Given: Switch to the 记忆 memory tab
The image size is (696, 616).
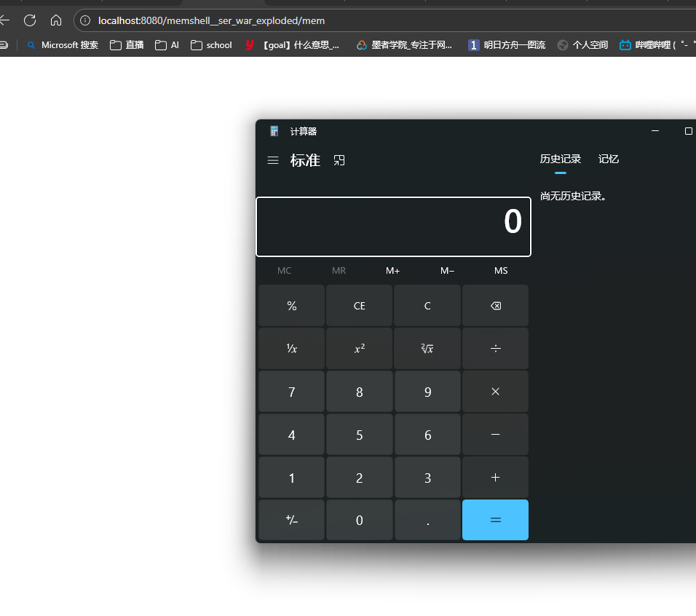Looking at the screenshot, I should pos(608,159).
